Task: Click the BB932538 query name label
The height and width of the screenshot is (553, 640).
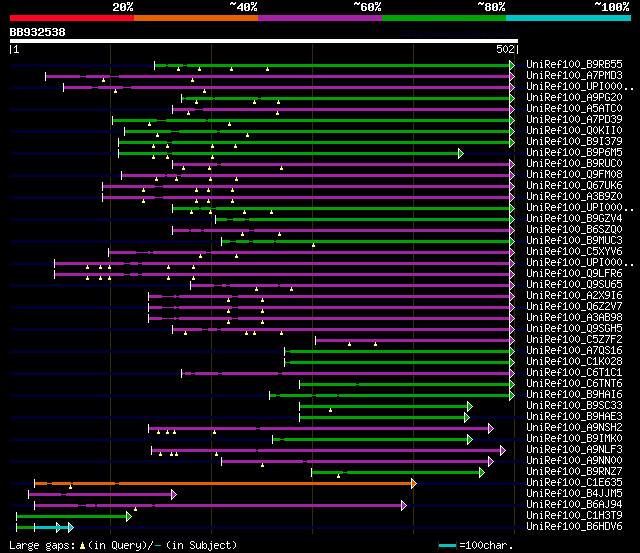Action: [x=38, y=32]
